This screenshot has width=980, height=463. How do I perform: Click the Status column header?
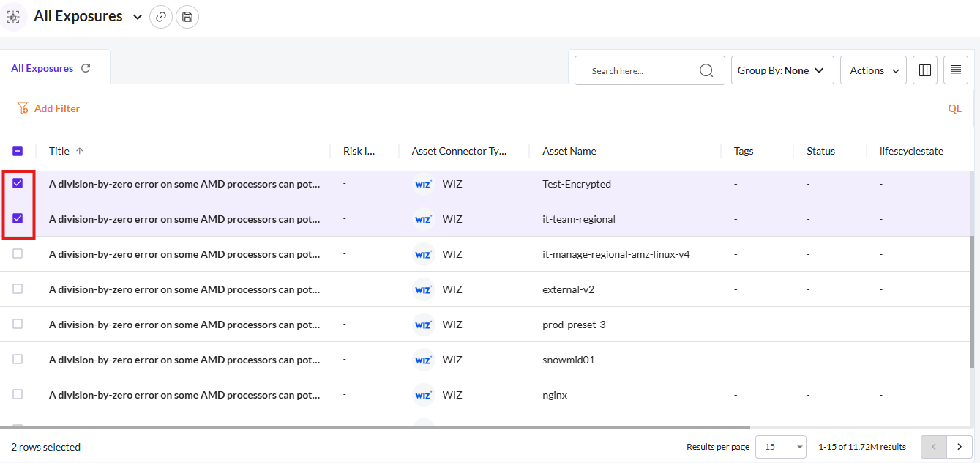pos(820,151)
